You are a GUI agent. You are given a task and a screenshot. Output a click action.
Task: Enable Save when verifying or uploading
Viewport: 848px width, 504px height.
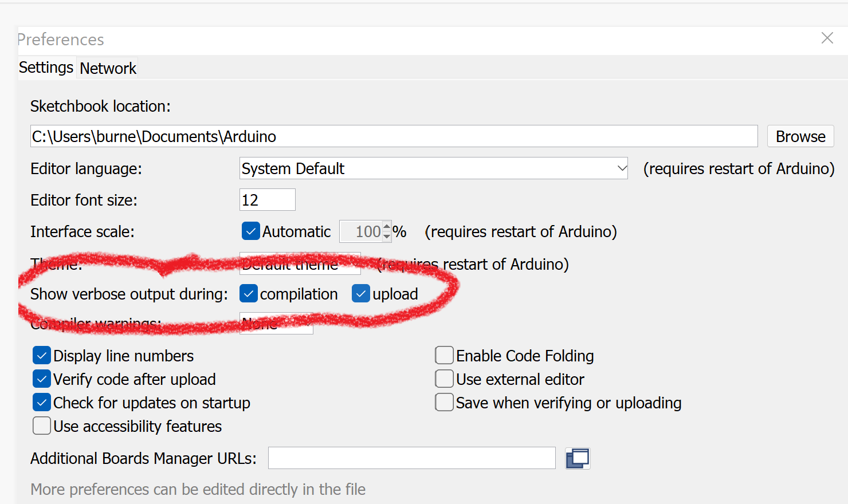[445, 403]
